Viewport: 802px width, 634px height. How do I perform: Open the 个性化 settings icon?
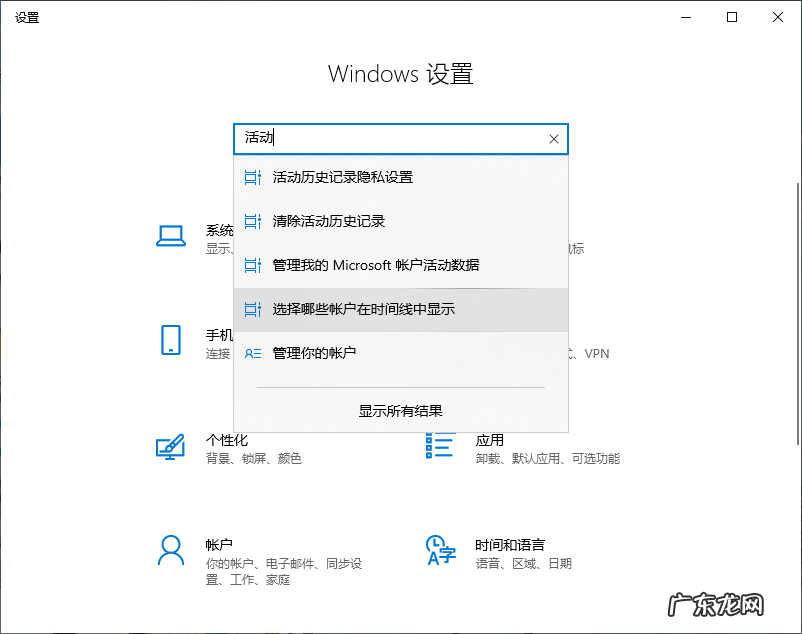pos(171,447)
